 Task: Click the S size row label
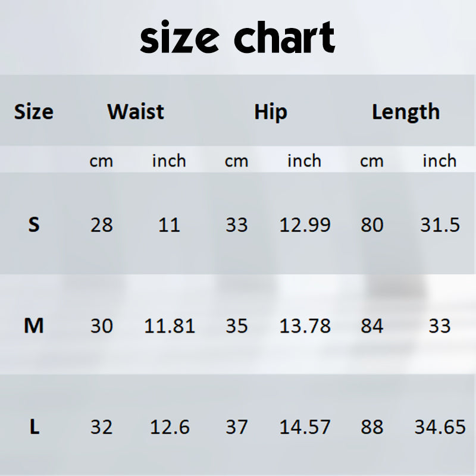[x=34, y=225]
